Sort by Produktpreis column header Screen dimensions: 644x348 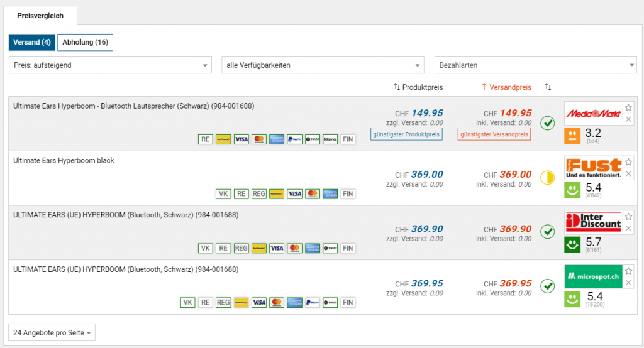point(418,87)
